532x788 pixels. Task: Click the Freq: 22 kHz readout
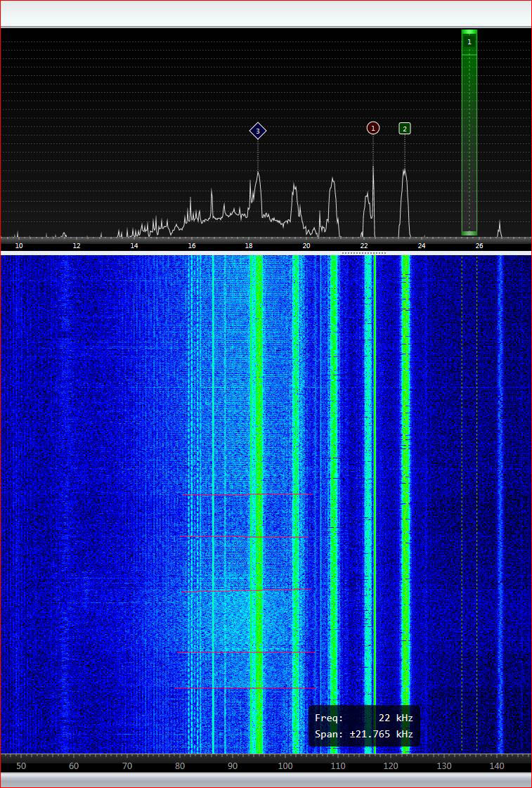click(364, 718)
